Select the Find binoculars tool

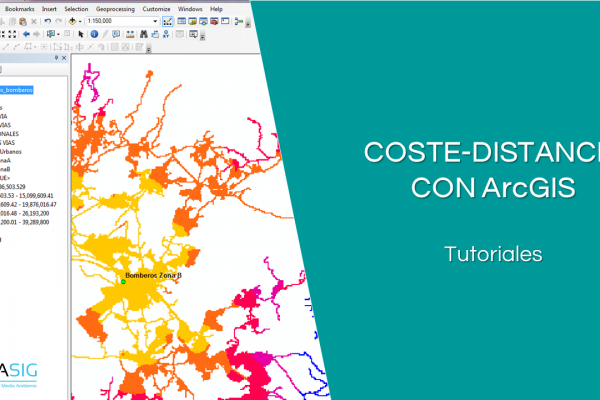pos(144,34)
